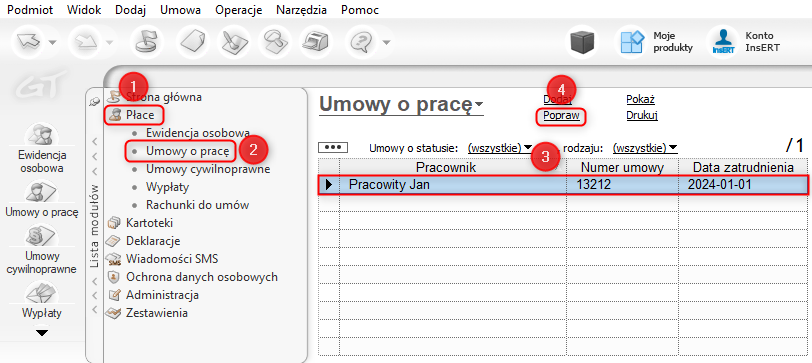Select Umowy o pracę under Płace
The image size is (812, 363).
click(x=187, y=151)
